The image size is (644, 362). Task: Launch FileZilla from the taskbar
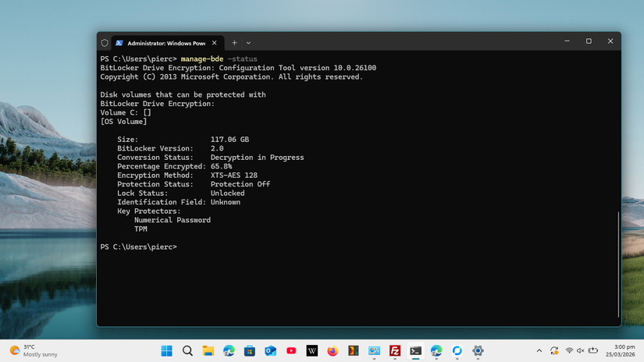pos(395,351)
